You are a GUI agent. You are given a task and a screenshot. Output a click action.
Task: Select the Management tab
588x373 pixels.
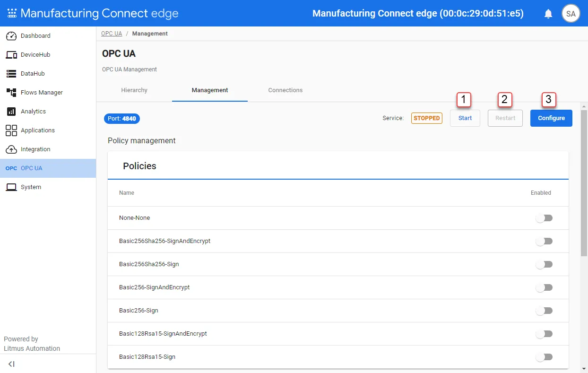(210, 90)
